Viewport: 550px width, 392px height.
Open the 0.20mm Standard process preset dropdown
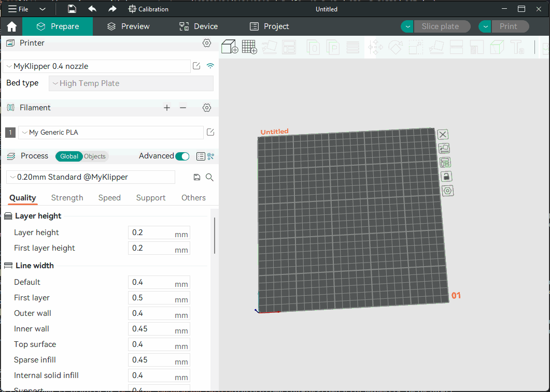pyautogui.click(x=91, y=177)
